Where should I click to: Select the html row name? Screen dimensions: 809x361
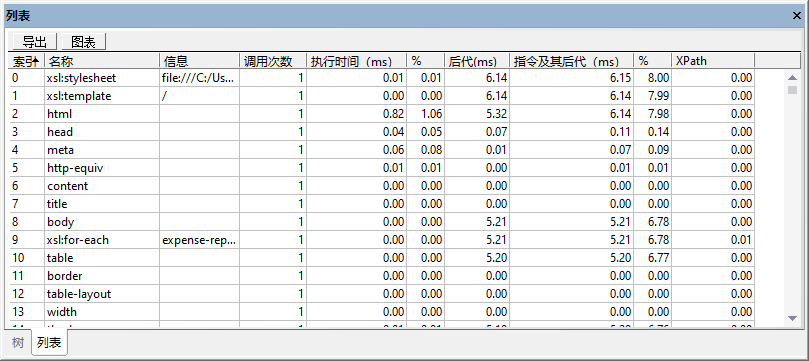tap(59, 114)
